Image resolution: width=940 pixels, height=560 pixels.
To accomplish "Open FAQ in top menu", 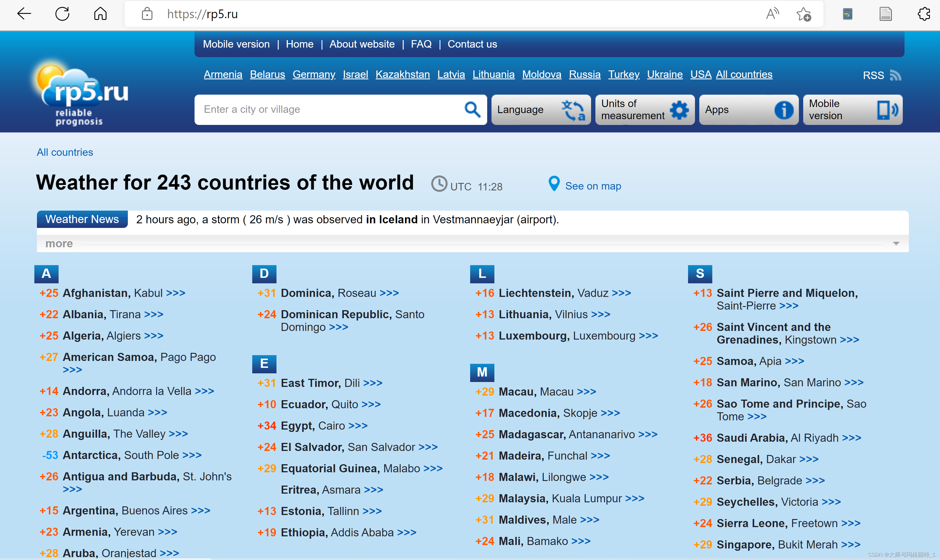I will [x=421, y=44].
